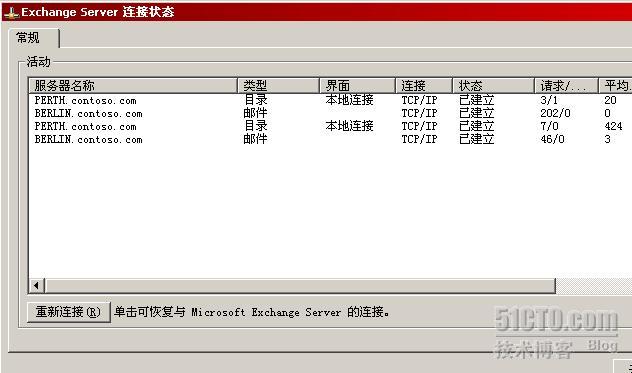The height and width of the screenshot is (373, 632).
Task: Sort by 服务器名称 column header
Action: pos(133,85)
